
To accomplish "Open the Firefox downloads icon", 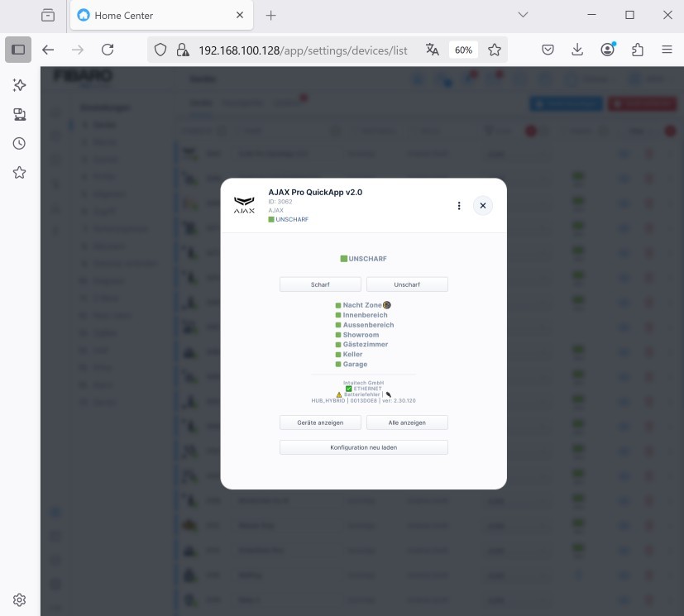I will click(577, 50).
